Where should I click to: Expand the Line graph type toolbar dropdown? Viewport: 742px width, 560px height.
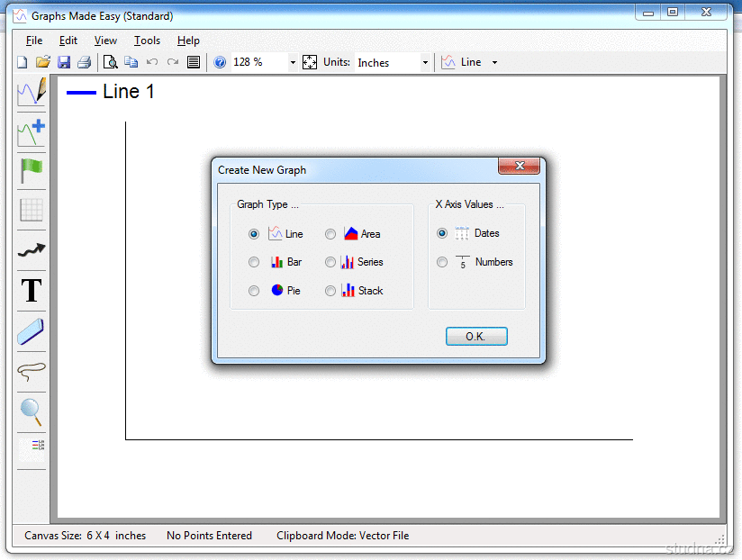tap(494, 62)
